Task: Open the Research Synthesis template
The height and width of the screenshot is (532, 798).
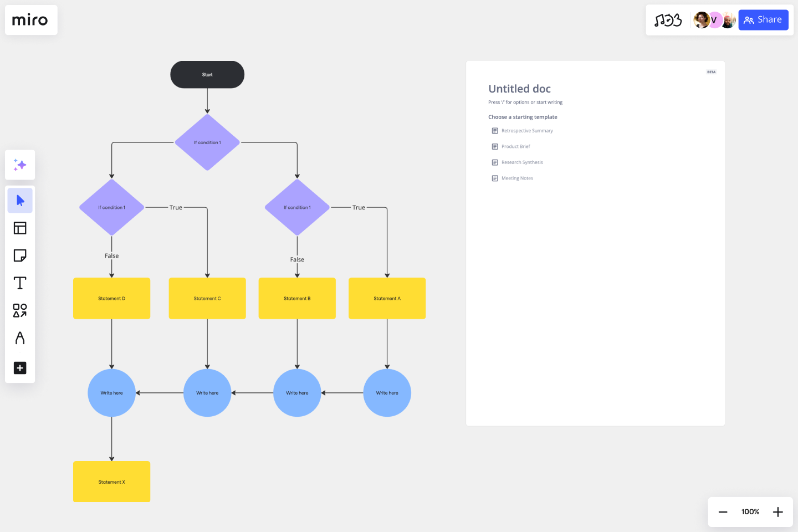Action: (x=522, y=162)
